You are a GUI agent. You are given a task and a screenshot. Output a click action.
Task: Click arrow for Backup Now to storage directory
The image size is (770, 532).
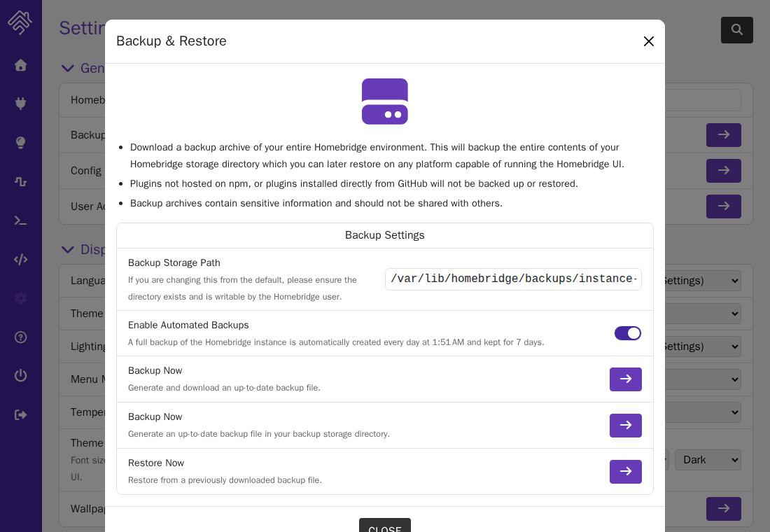[x=626, y=426]
